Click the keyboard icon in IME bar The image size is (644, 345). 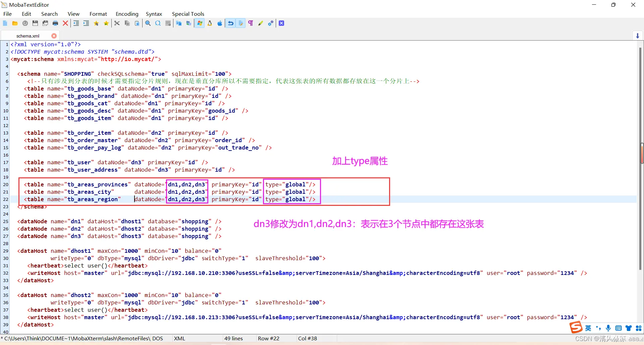coord(619,328)
